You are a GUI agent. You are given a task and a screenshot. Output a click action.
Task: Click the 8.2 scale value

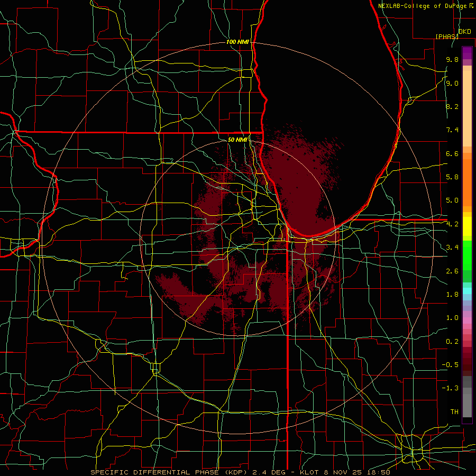(x=452, y=106)
